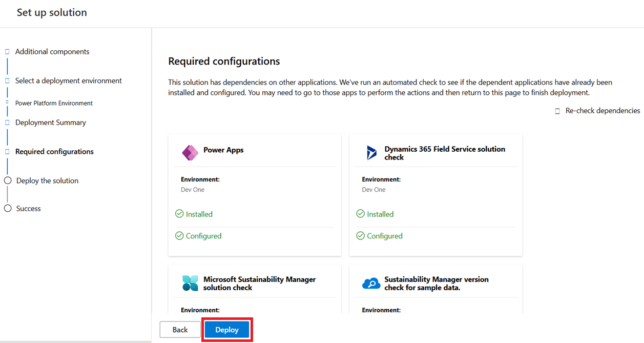Go to Deployment Summary step
The height and width of the screenshot is (343, 644).
(x=51, y=123)
